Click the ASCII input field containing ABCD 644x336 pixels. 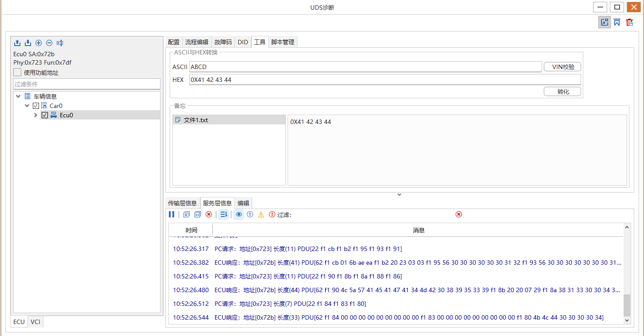click(x=365, y=67)
